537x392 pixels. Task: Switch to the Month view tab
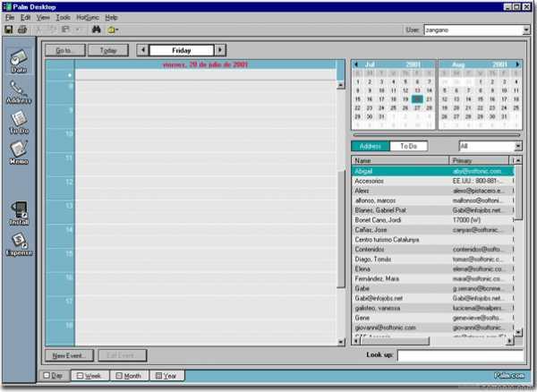[129, 376]
